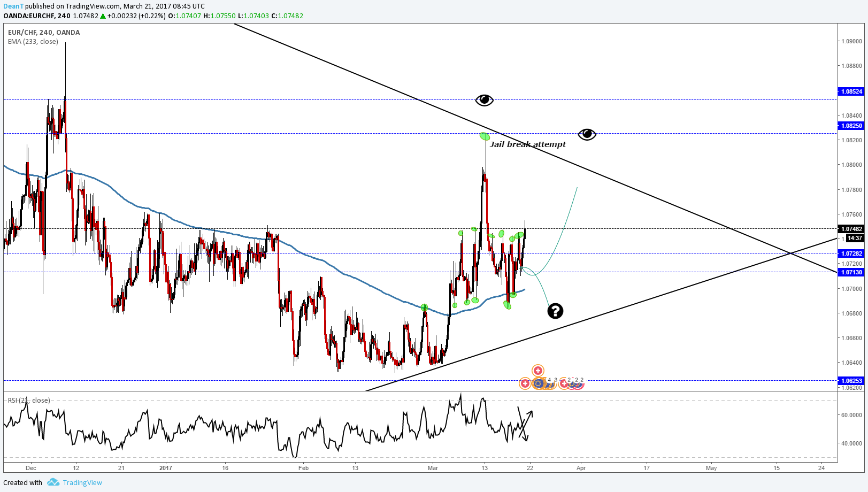Click the high price value H:1.07550
The width and height of the screenshot is (868, 492).
click(219, 16)
